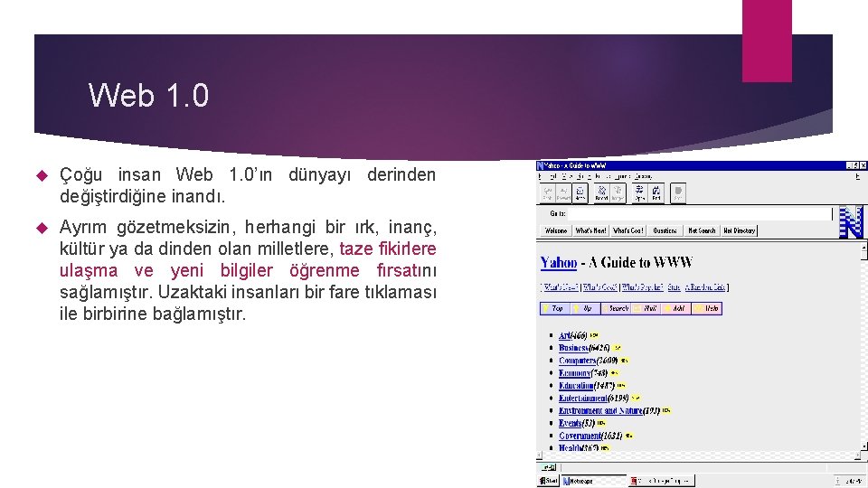Open the File menu in Netscape
This screenshot has width=868, height=488.
(x=542, y=176)
